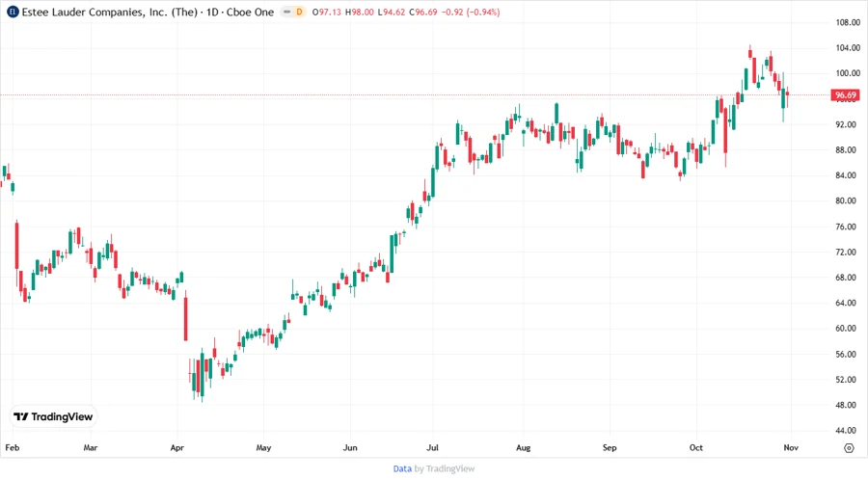Click the Feb label on time axis
This screenshot has height=480, width=868.
[13, 447]
